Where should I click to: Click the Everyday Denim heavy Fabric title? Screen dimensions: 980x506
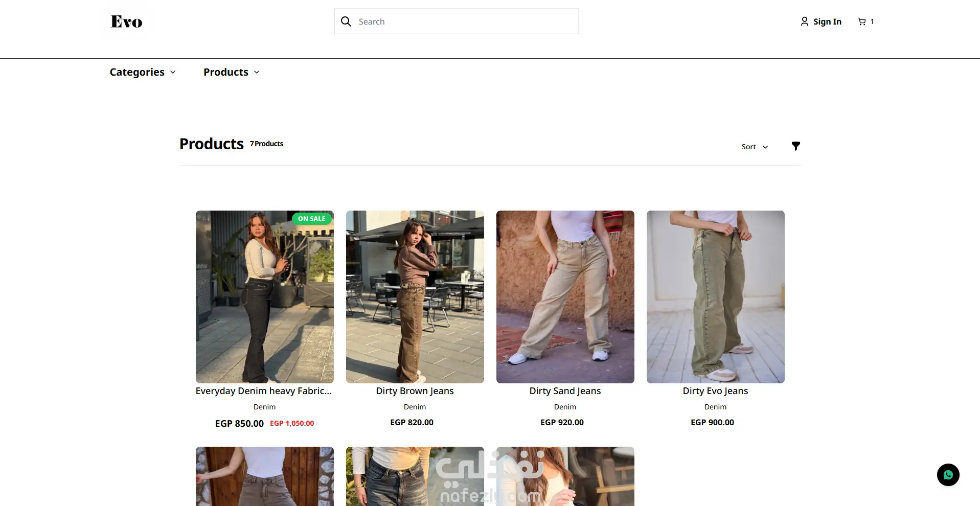coord(264,391)
